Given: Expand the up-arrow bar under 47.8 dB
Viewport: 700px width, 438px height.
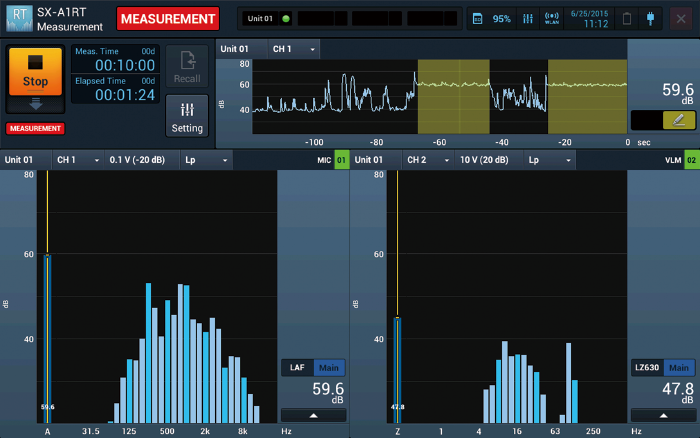Looking at the screenshot, I should (x=663, y=416).
